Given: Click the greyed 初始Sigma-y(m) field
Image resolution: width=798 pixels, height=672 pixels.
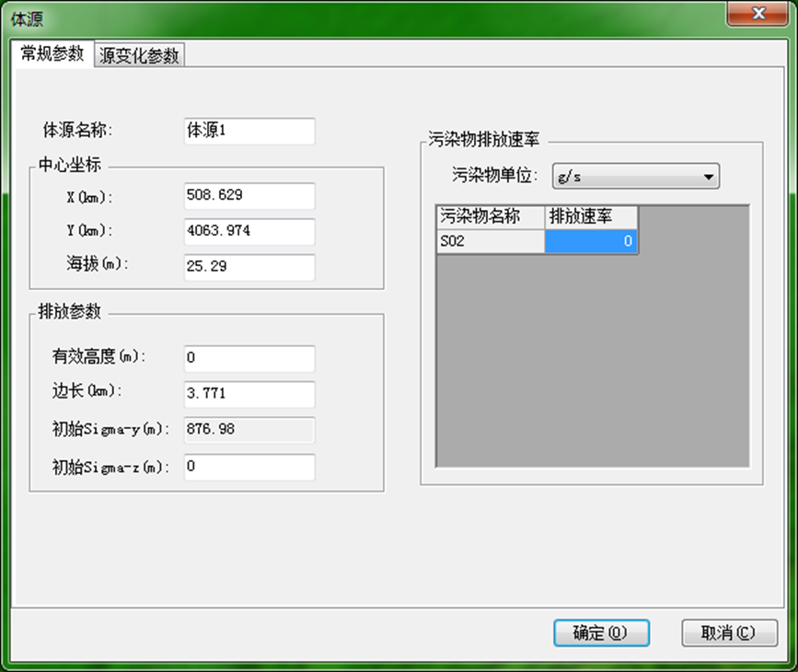Looking at the screenshot, I should 249,430.
